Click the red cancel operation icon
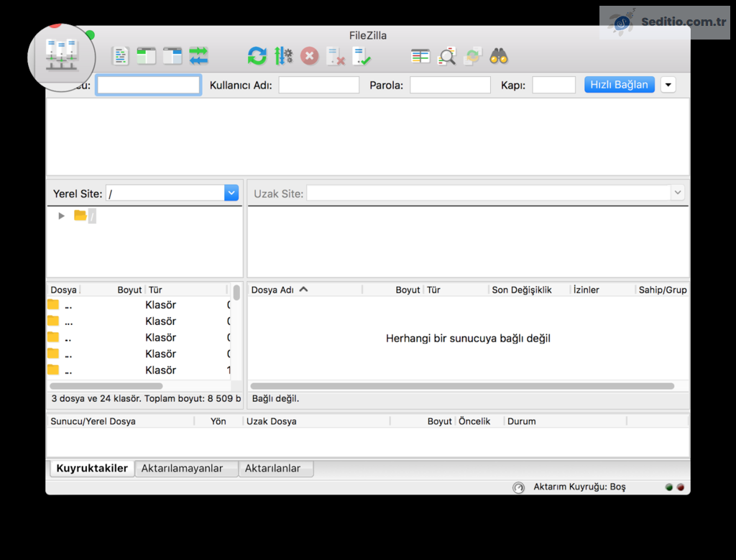Viewport: 736px width, 560px height. click(x=309, y=56)
